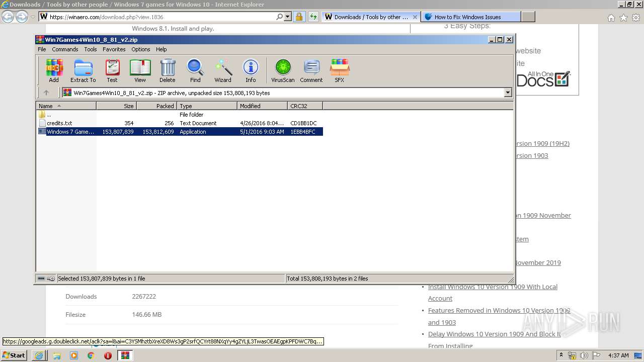Show hidden tray icons arrow
Image resolution: width=644 pixels, height=362 pixels.
point(561,355)
